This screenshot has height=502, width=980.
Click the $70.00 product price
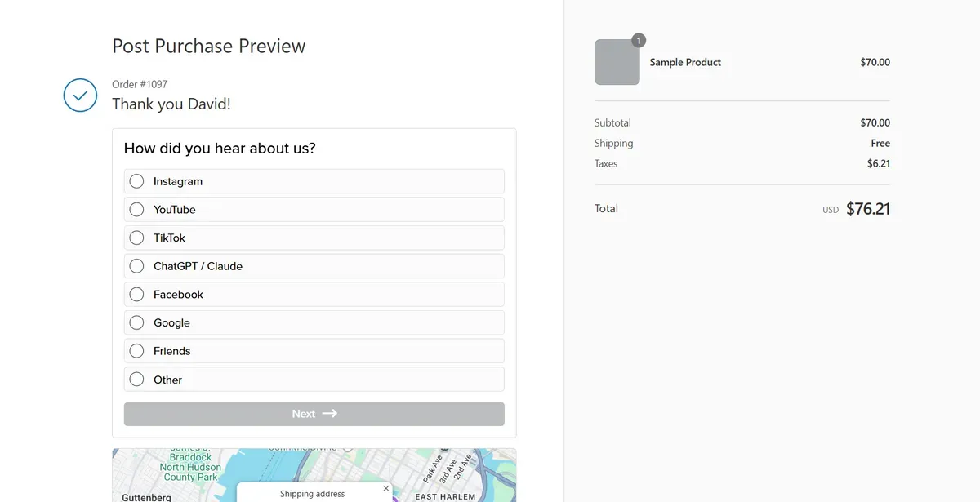(875, 62)
